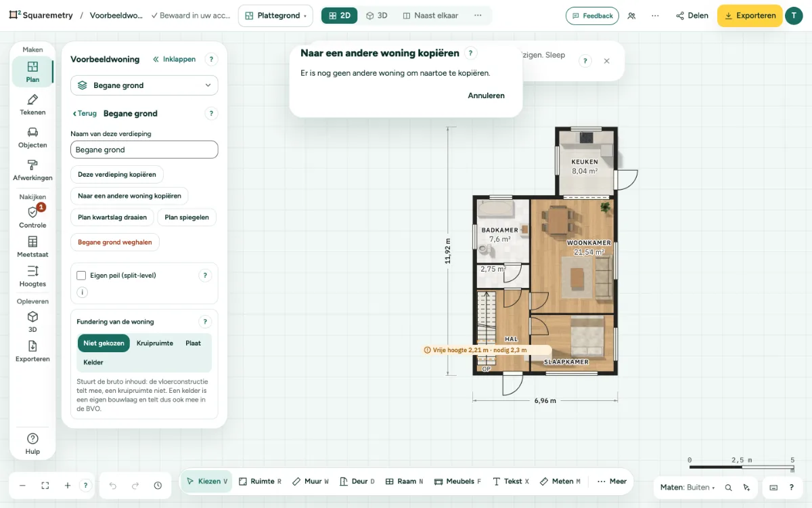Open the Plattegrond dropdown
Screen dimensions: 812x508
(x=275, y=16)
